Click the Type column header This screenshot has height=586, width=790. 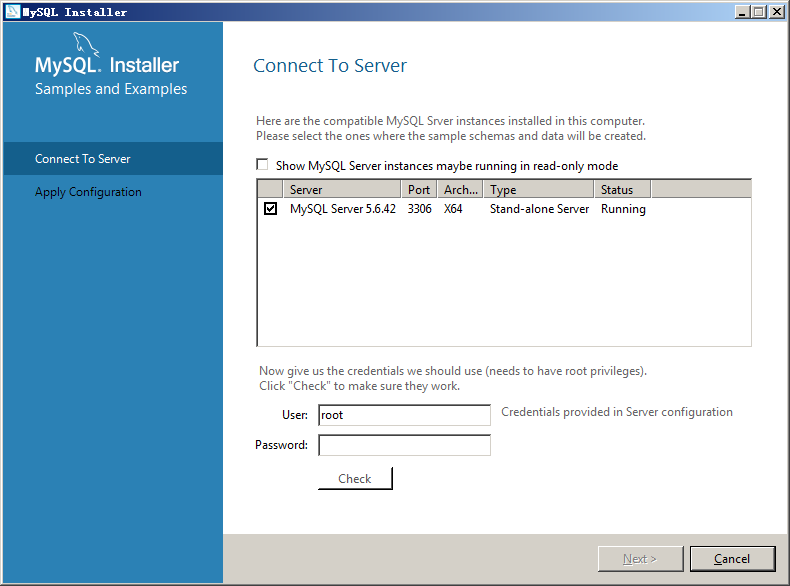point(539,189)
